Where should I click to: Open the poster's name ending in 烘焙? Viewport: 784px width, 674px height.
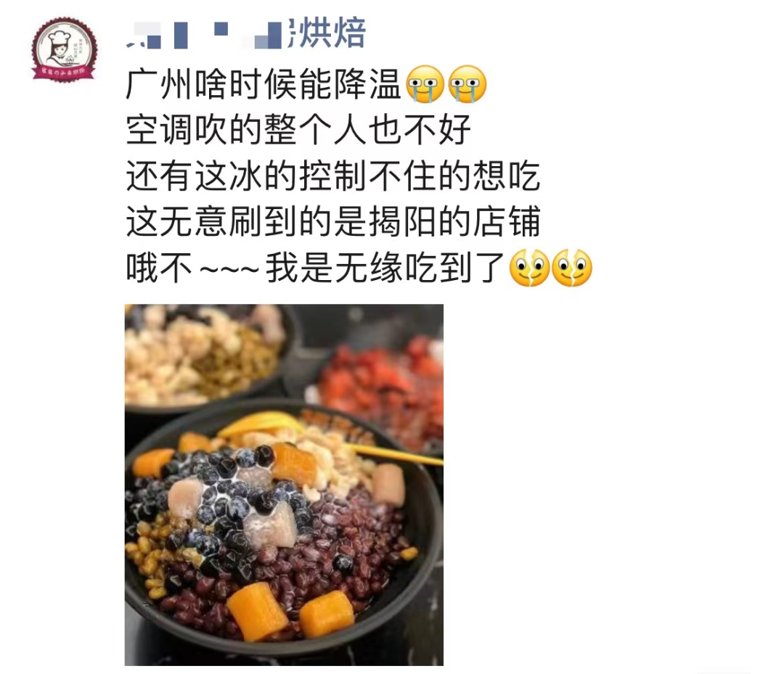click(x=245, y=34)
